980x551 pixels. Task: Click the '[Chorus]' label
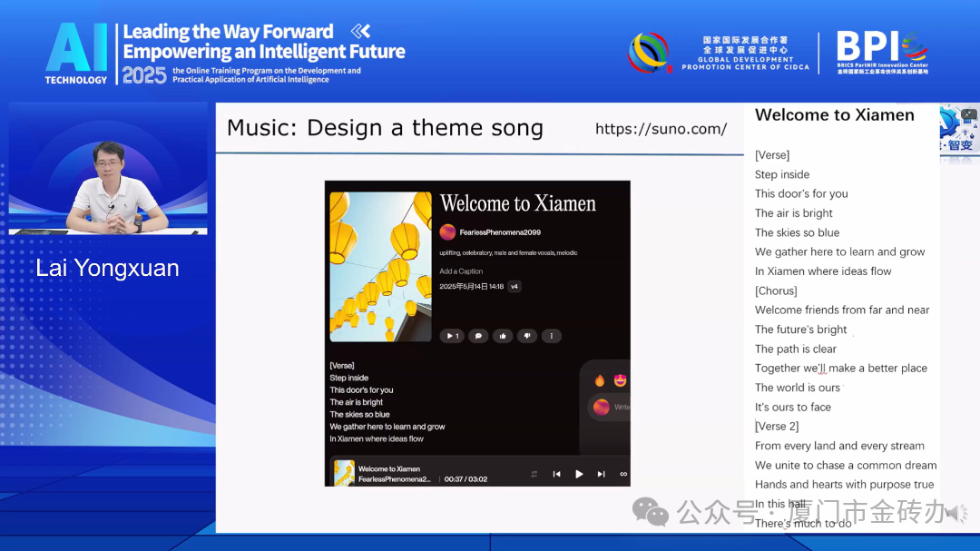776,290
